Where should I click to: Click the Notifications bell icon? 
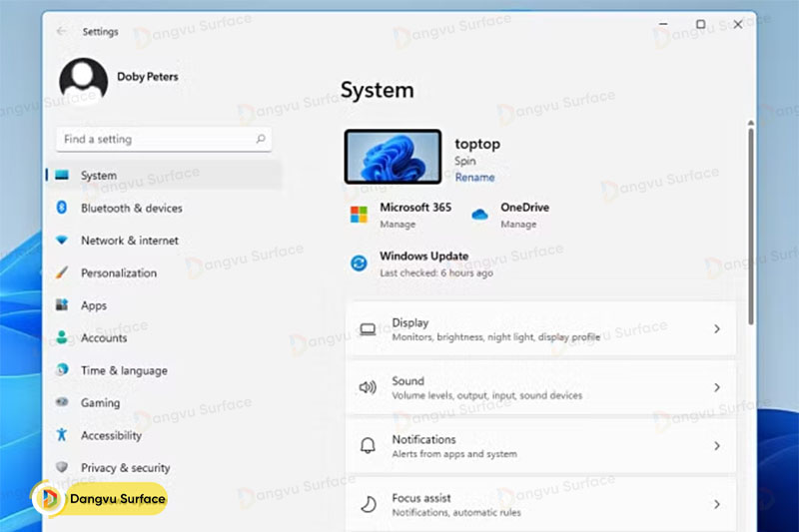(x=368, y=446)
